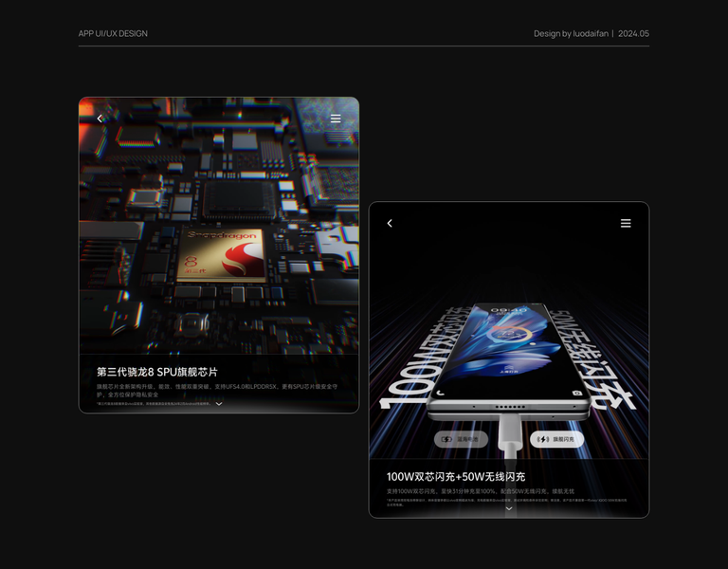This screenshot has height=569, width=728.
Task: Select the 旗舰闪充 pill button
Action: click(x=556, y=439)
